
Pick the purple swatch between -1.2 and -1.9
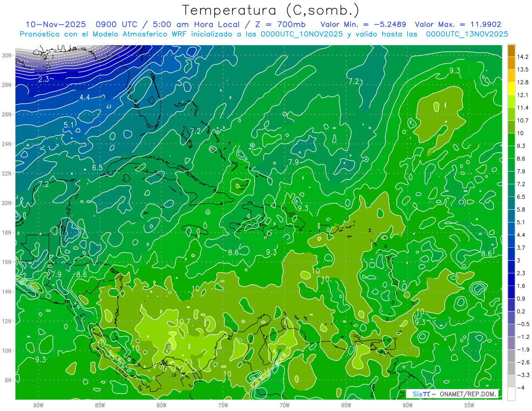click(x=511, y=343)
